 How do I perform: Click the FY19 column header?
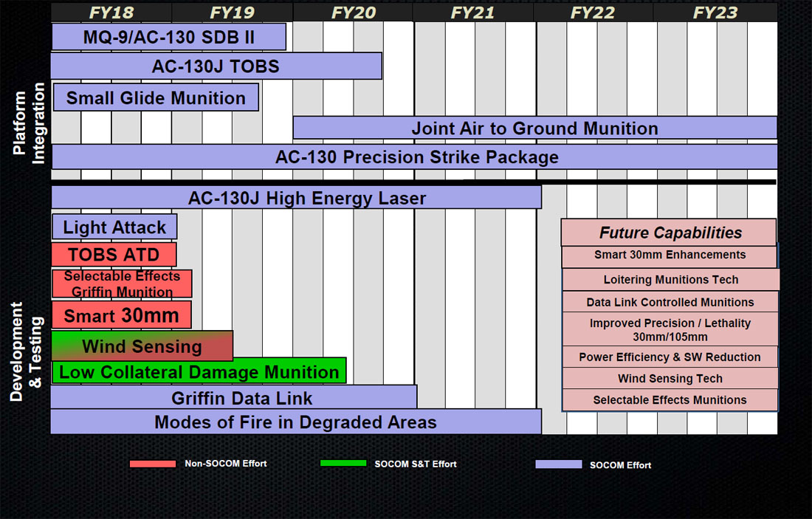pos(232,13)
